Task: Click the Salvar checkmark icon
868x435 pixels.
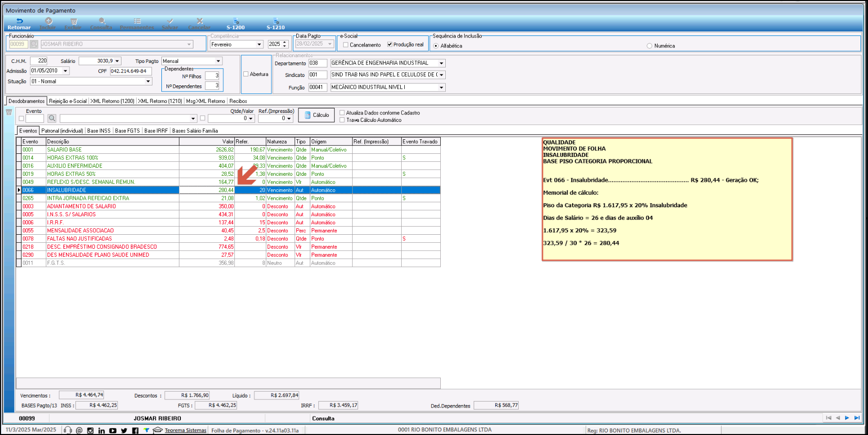Action: click(x=170, y=21)
